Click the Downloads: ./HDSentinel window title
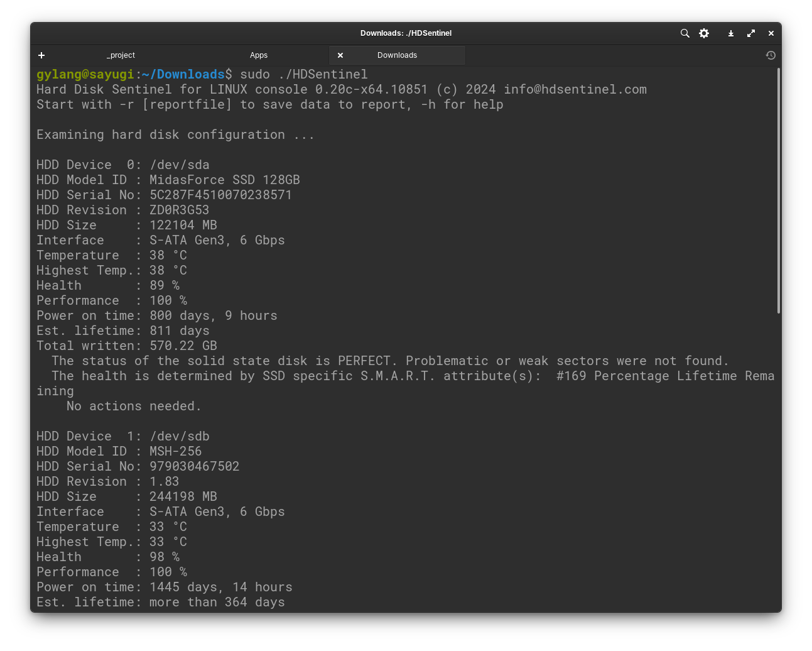 [x=406, y=33]
